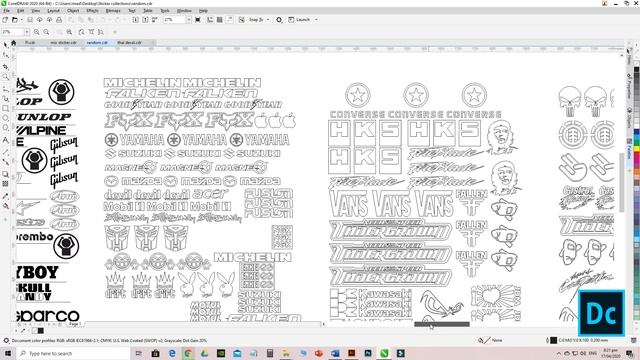
Task: Click the Welcome Screen home icon tab
Action: [x=13, y=42]
